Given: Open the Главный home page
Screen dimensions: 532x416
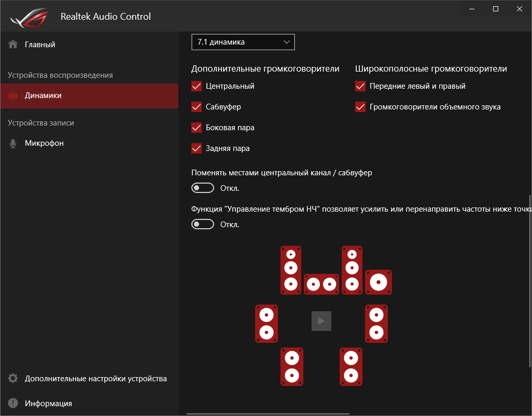Looking at the screenshot, I should tap(40, 45).
